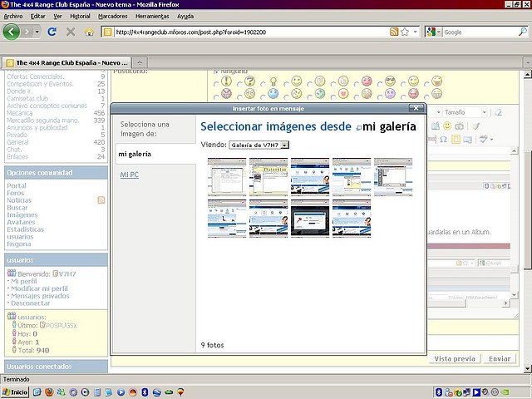Click the editor scrollbar up arrow
Image resolution: width=532 pixels, height=399 pixels.
point(514,151)
